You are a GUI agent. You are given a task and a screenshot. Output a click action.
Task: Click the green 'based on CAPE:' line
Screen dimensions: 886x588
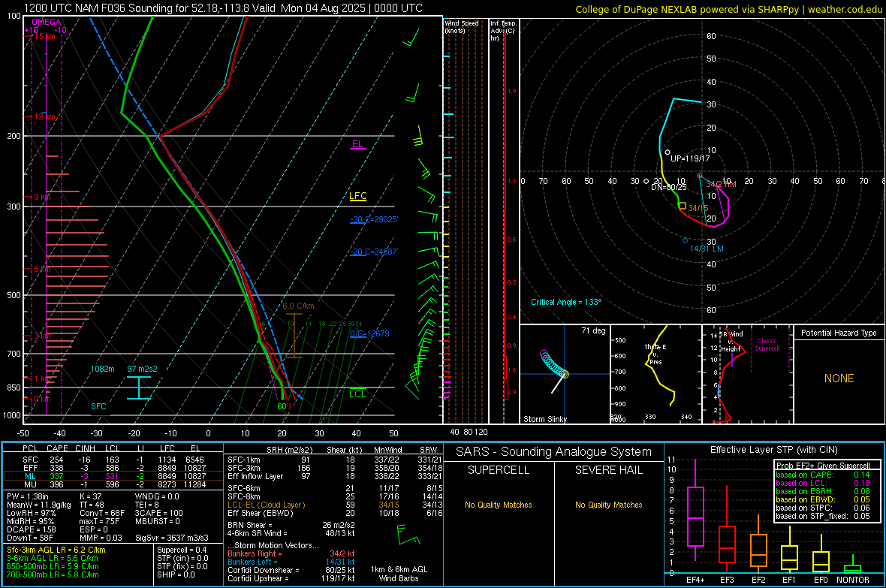(823, 475)
